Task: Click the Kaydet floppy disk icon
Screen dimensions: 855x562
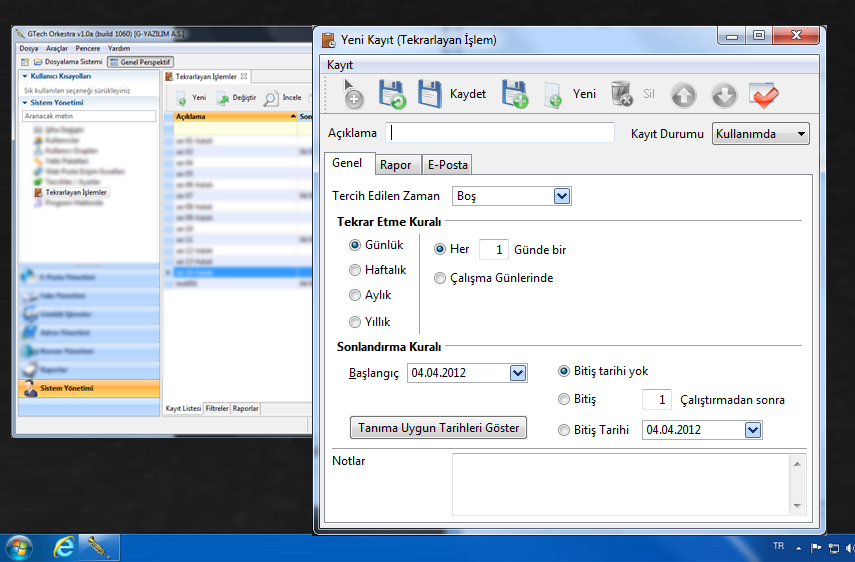Action: (430, 95)
